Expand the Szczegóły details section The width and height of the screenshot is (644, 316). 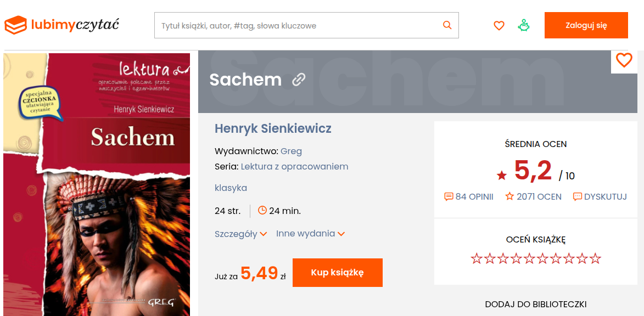coord(240,234)
